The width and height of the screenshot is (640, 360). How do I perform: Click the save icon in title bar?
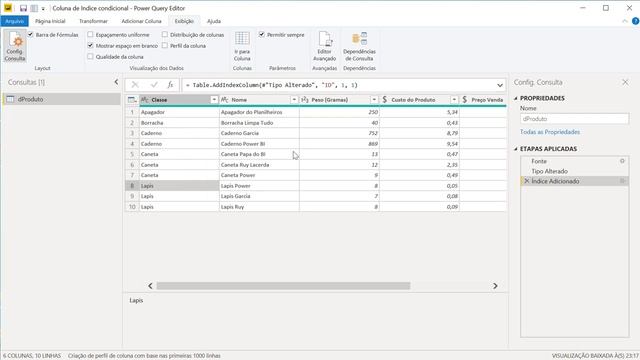23,8
